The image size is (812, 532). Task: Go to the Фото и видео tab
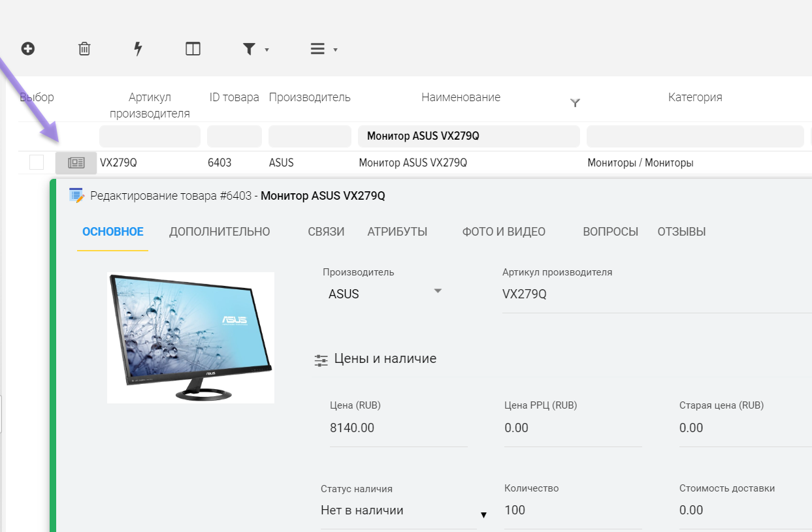pos(504,232)
